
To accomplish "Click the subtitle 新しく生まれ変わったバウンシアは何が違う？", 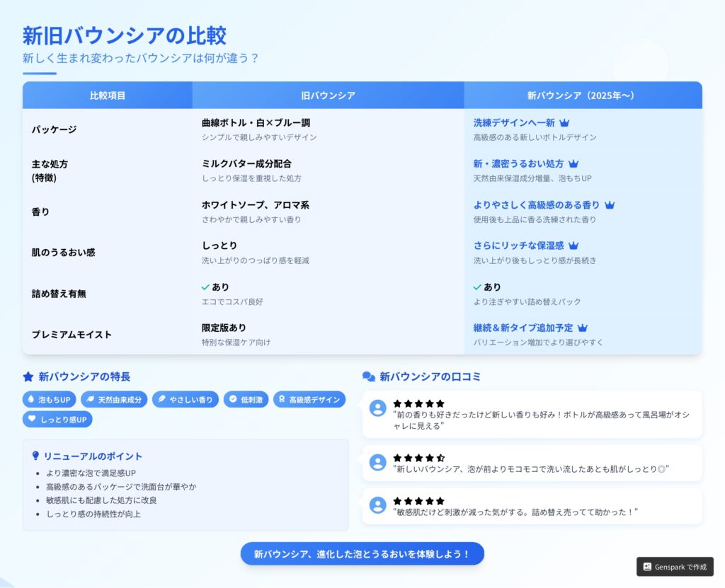I will pos(141,58).
